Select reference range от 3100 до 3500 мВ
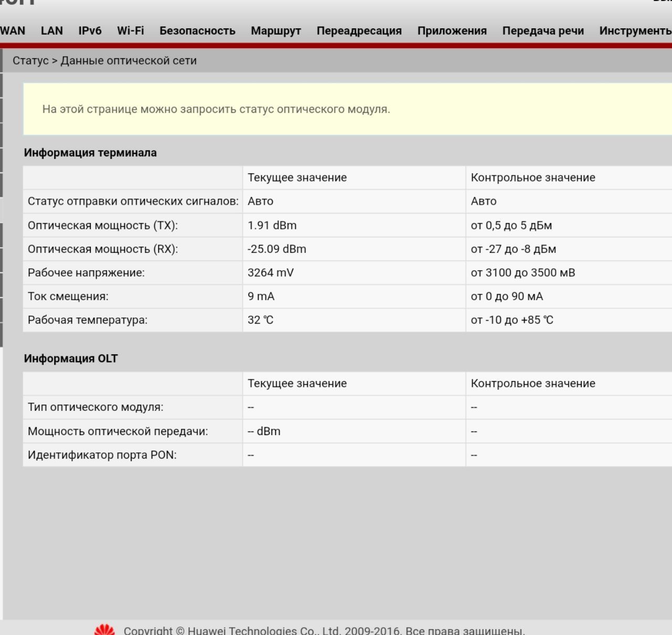Screen dimensions: 672x635 point(523,272)
